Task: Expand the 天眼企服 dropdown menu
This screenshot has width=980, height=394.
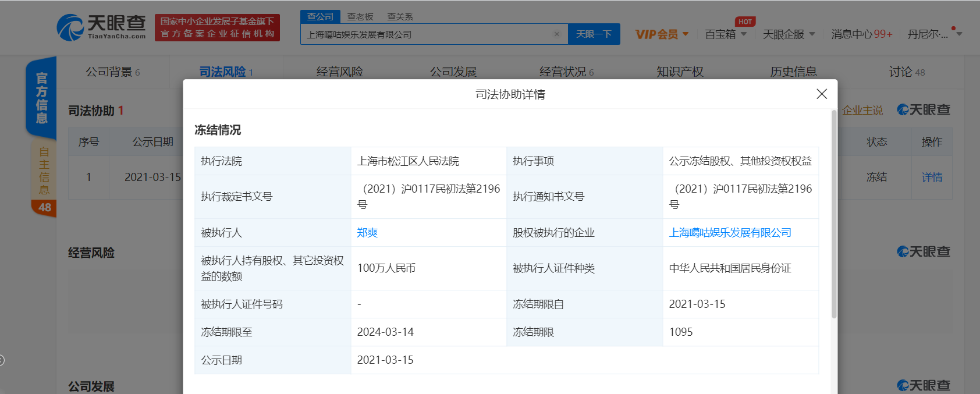Action: [x=789, y=34]
